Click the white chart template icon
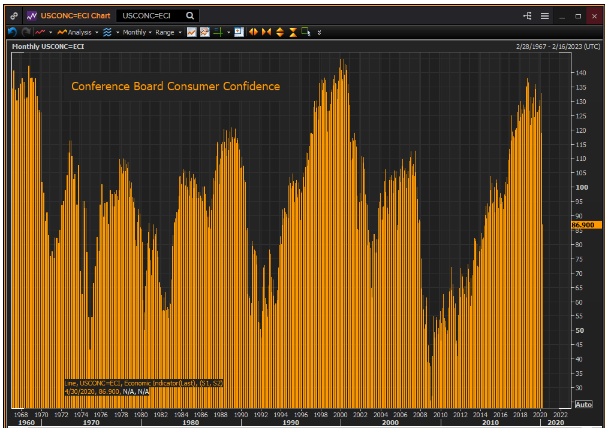The image size is (611, 434). [x=191, y=32]
